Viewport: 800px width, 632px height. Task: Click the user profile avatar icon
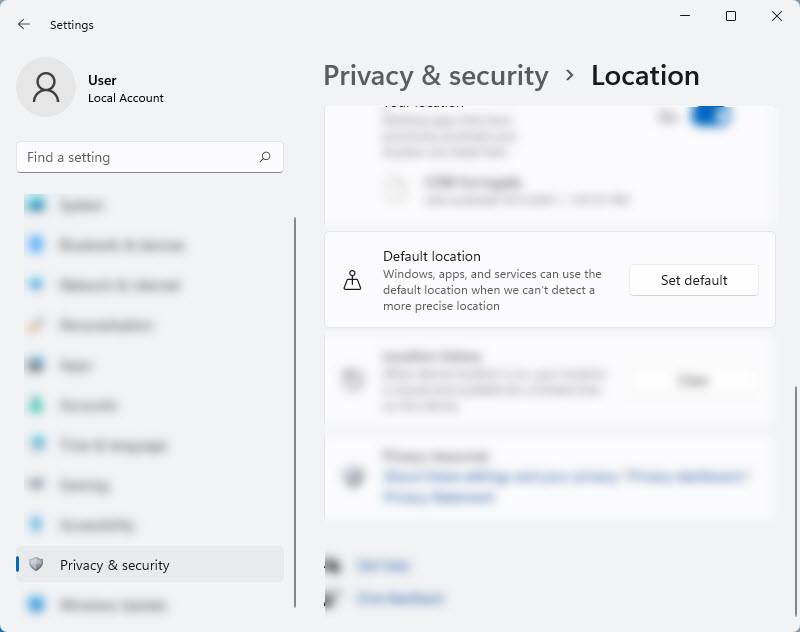coord(46,87)
